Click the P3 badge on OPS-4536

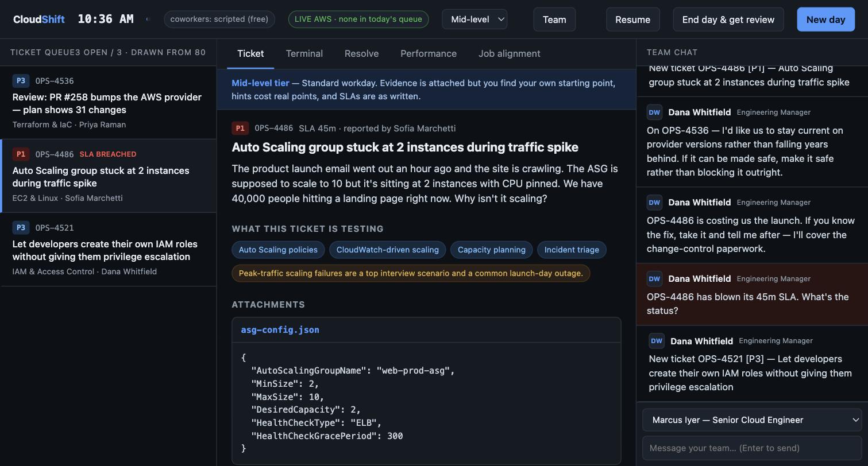click(21, 81)
